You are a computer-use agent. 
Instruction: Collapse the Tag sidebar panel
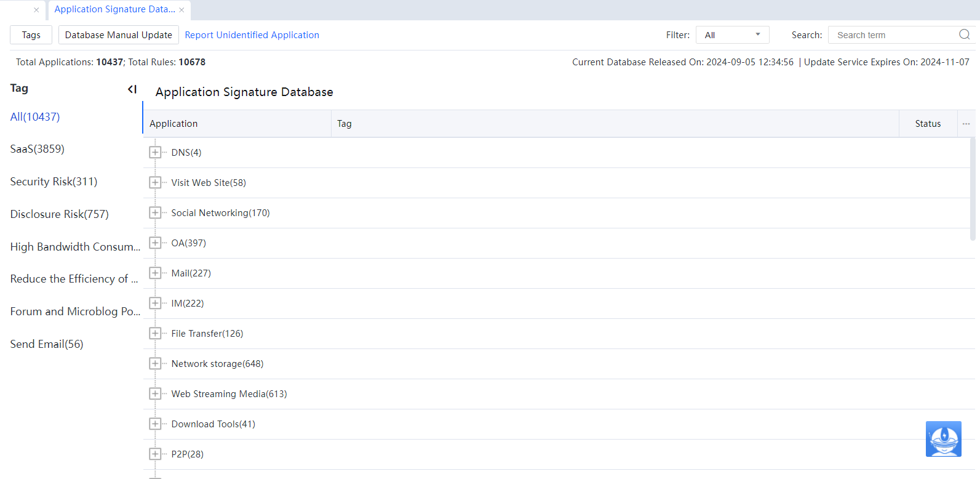132,89
